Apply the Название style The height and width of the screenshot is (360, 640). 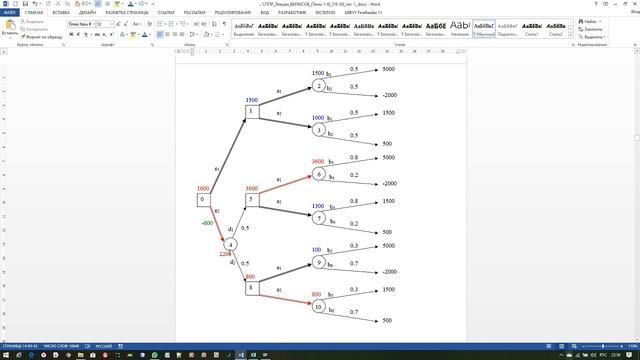pyautogui.click(x=460, y=28)
